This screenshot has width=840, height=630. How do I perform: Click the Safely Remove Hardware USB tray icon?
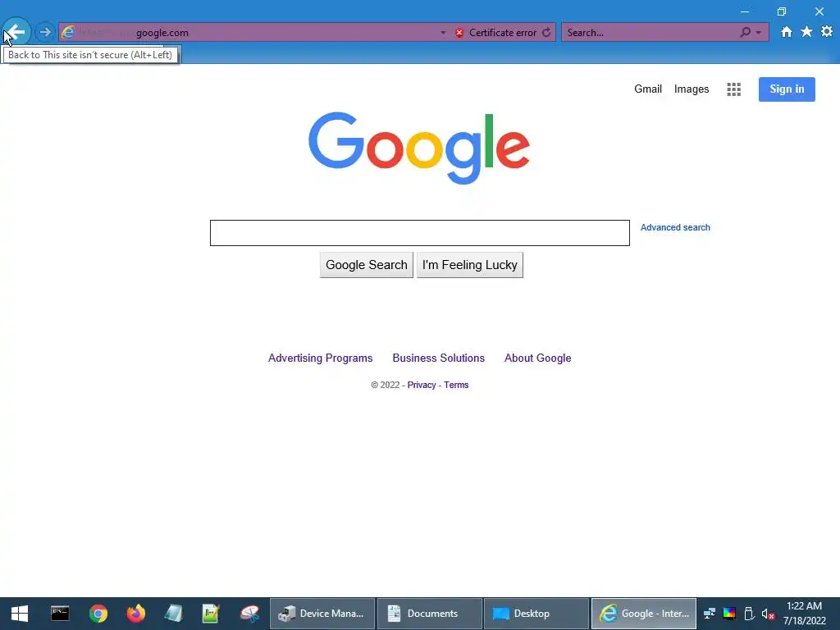click(749, 614)
